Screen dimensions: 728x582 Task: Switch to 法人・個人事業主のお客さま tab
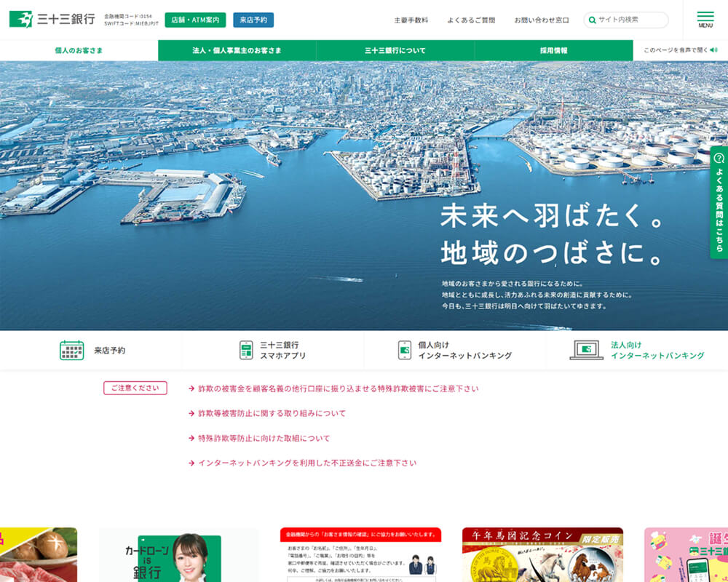tap(237, 50)
